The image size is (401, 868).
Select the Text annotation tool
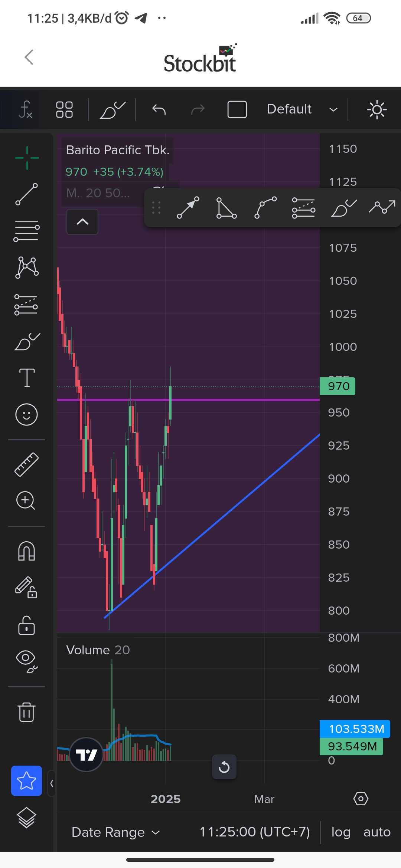27,378
